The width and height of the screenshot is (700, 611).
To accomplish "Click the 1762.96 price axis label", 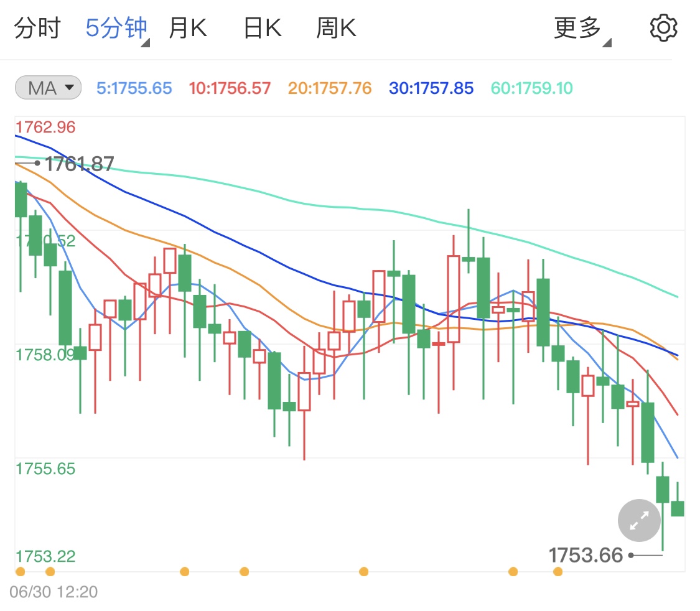I will point(45,127).
